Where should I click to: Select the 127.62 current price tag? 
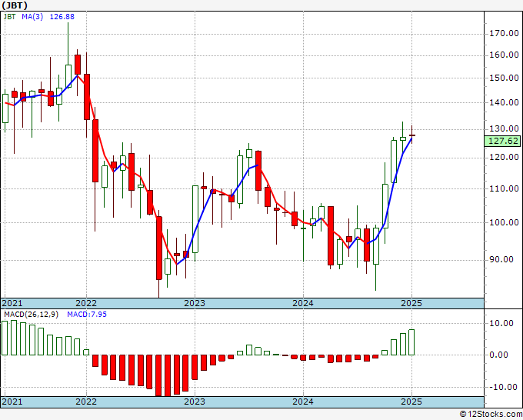click(x=503, y=141)
